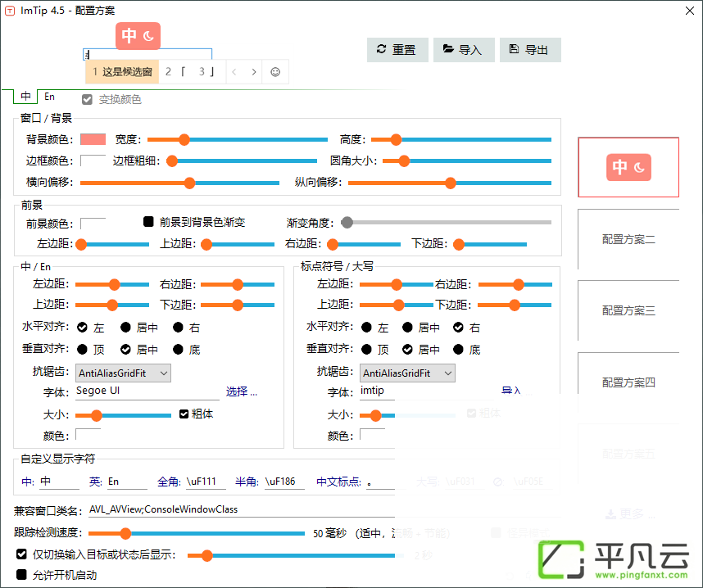Screen dimensions: 703x588
Task: Click the 导出 export button
Action: pyautogui.click(x=530, y=50)
